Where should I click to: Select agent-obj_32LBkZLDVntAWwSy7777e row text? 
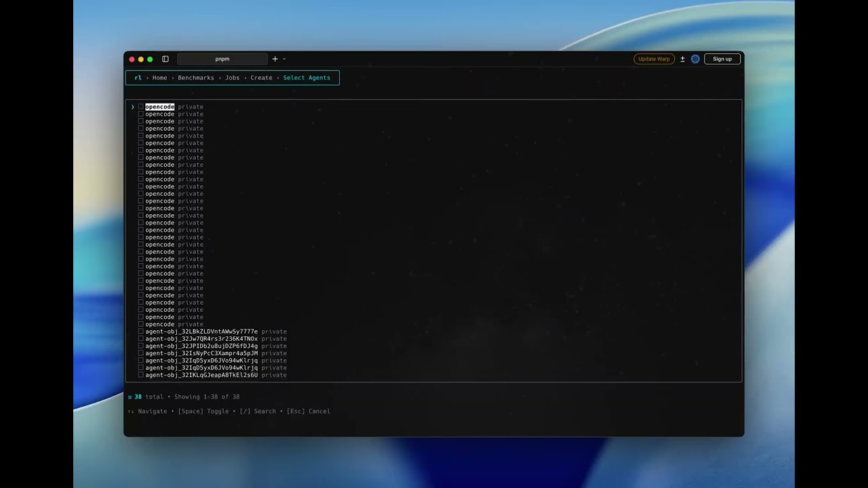tap(201, 331)
